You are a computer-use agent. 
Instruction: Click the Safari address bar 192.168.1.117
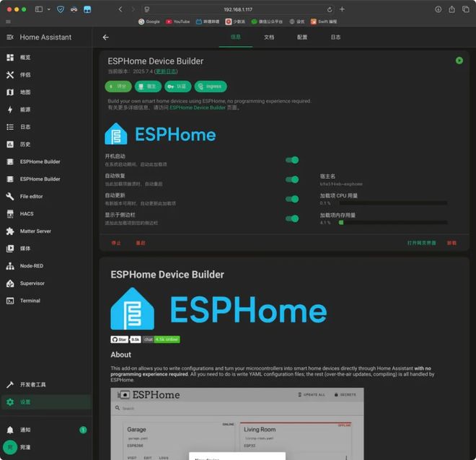238,9
